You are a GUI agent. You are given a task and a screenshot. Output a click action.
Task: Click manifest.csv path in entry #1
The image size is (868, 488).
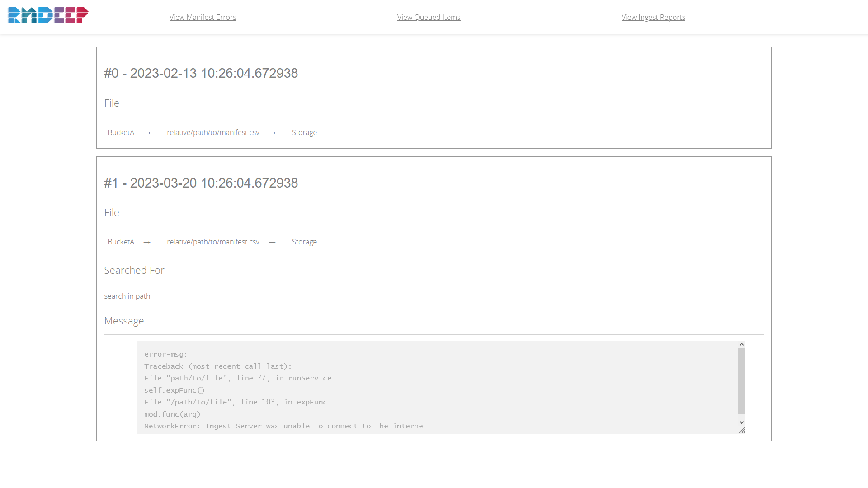(x=213, y=242)
